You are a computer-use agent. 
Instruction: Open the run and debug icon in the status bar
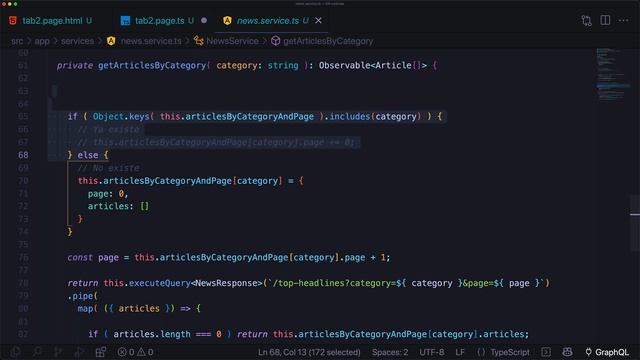coord(79,352)
